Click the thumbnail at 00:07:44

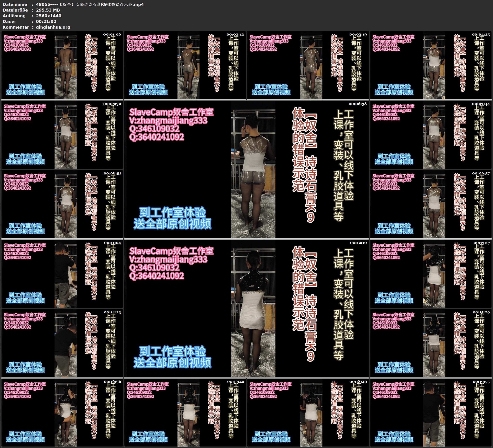point(431,135)
